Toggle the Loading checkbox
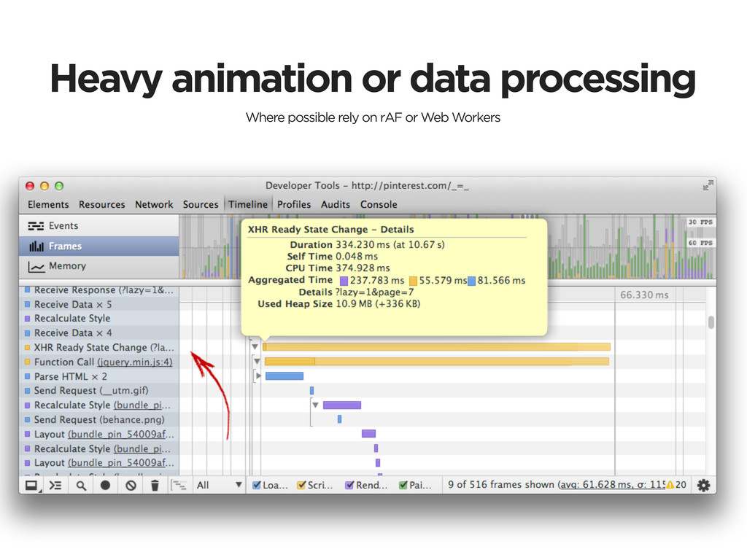Screen dimensions: 747x560 [x=257, y=485]
